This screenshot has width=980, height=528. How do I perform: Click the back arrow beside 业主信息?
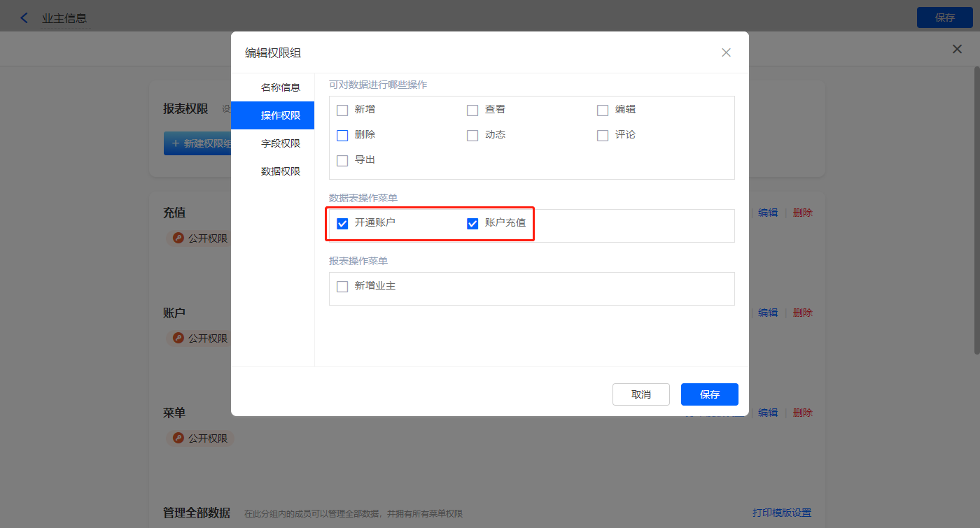point(24,18)
